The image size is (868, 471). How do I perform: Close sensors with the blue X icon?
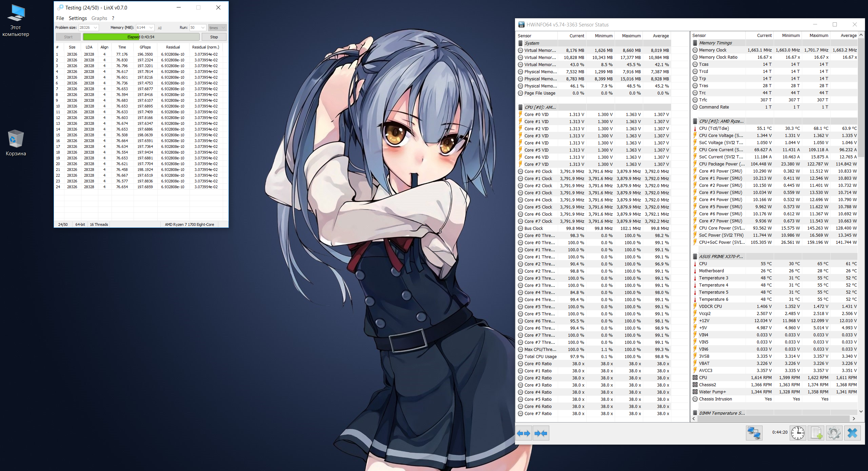tap(852, 433)
